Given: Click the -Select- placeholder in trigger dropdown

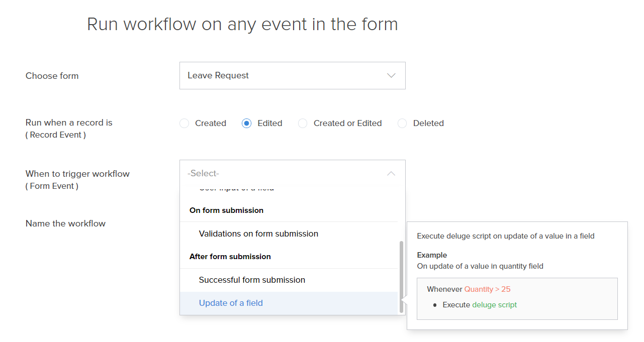Looking at the screenshot, I should (x=203, y=173).
